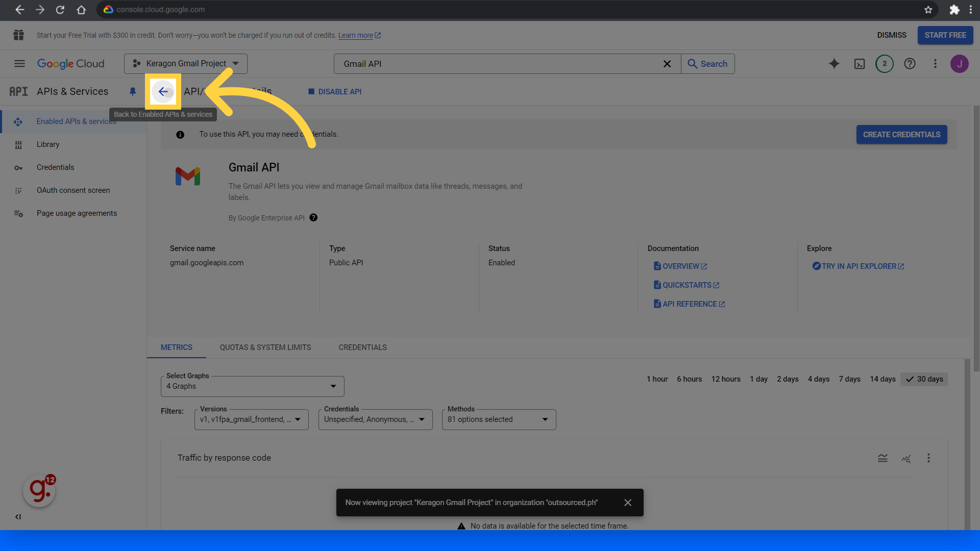Open the Gemini sparkle assistant icon
980x551 pixels.
point(834,64)
